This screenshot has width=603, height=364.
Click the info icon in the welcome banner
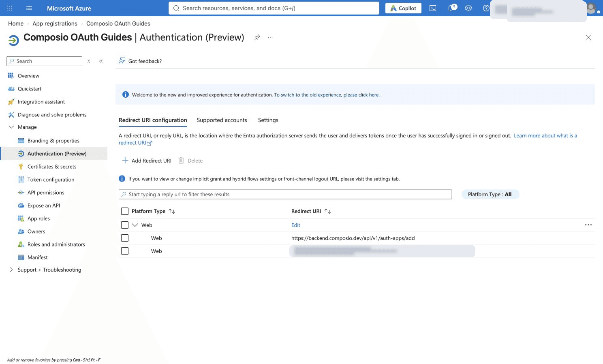click(126, 94)
